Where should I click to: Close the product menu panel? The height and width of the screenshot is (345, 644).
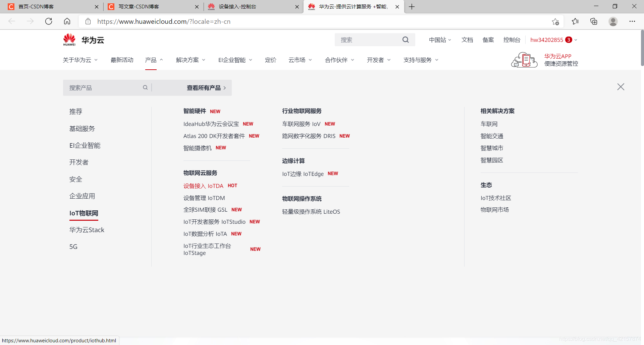[x=621, y=87]
